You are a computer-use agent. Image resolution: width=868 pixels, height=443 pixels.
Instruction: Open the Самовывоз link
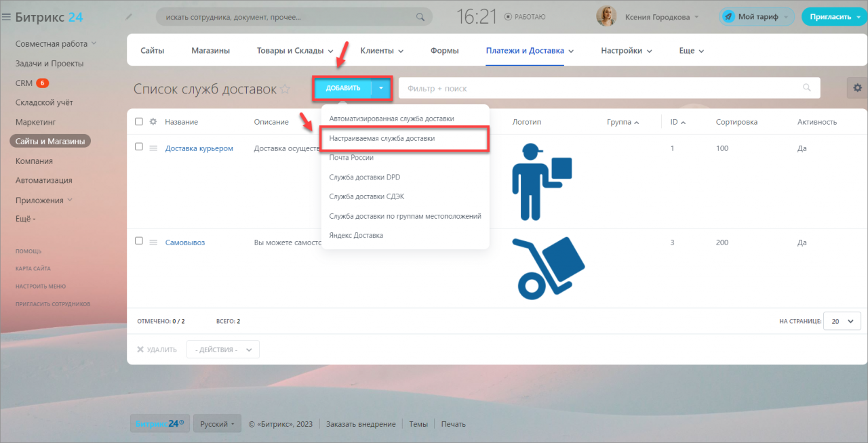(185, 242)
